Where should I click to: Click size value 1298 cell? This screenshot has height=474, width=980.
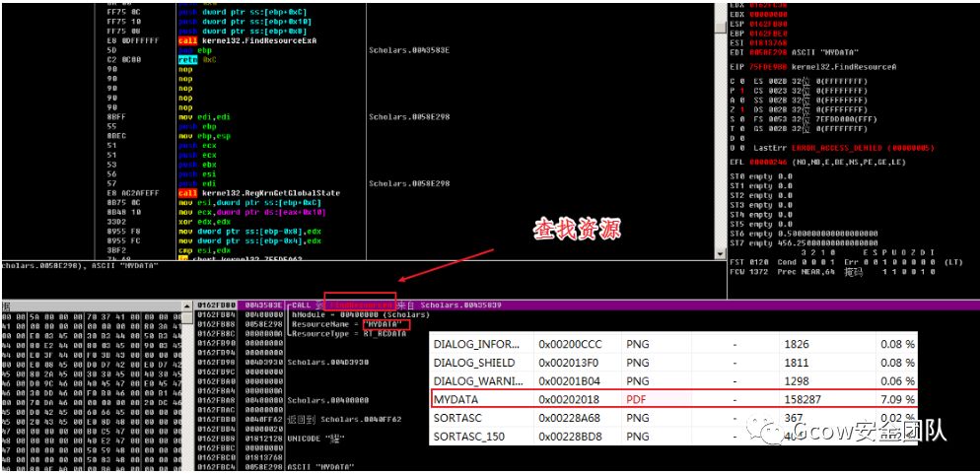coord(797,381)
